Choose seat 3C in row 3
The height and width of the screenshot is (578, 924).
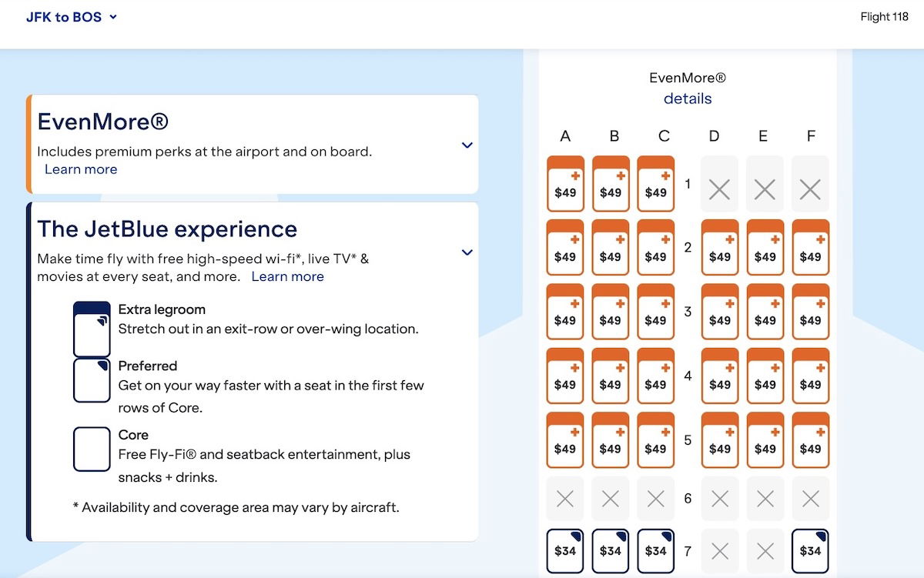click(656, 312)
